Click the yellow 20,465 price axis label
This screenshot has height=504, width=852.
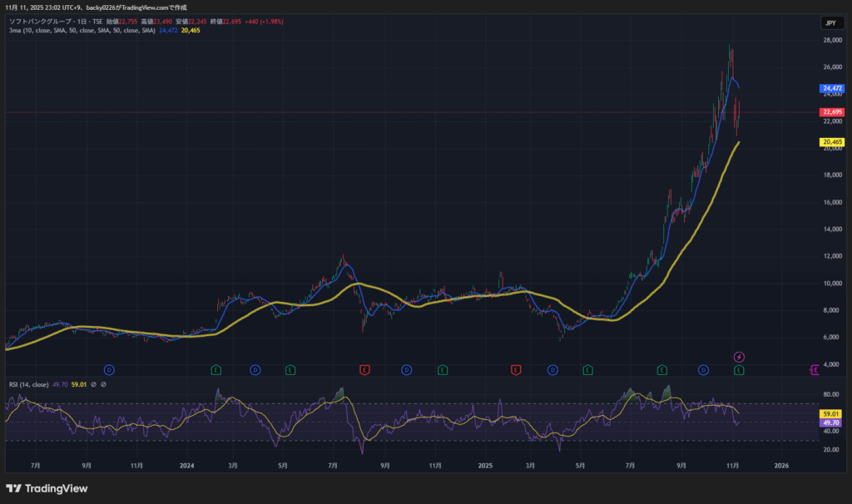(x=832, y=142)
